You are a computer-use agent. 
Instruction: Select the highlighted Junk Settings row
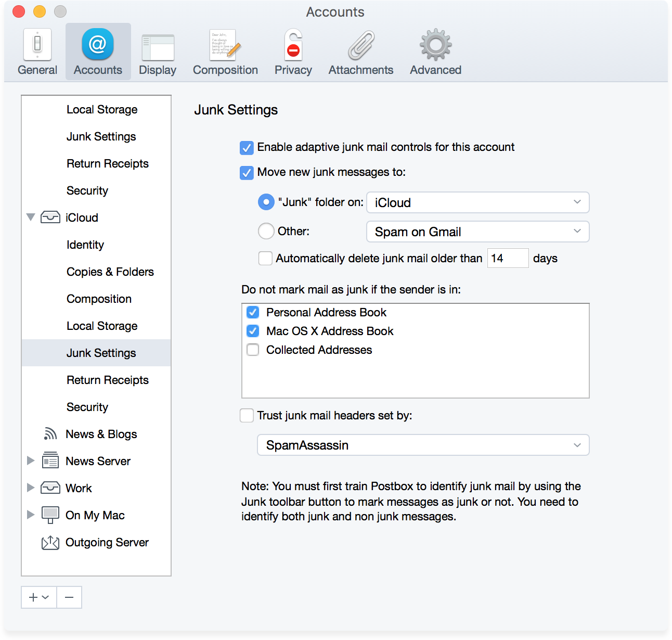tap(96, 353)
